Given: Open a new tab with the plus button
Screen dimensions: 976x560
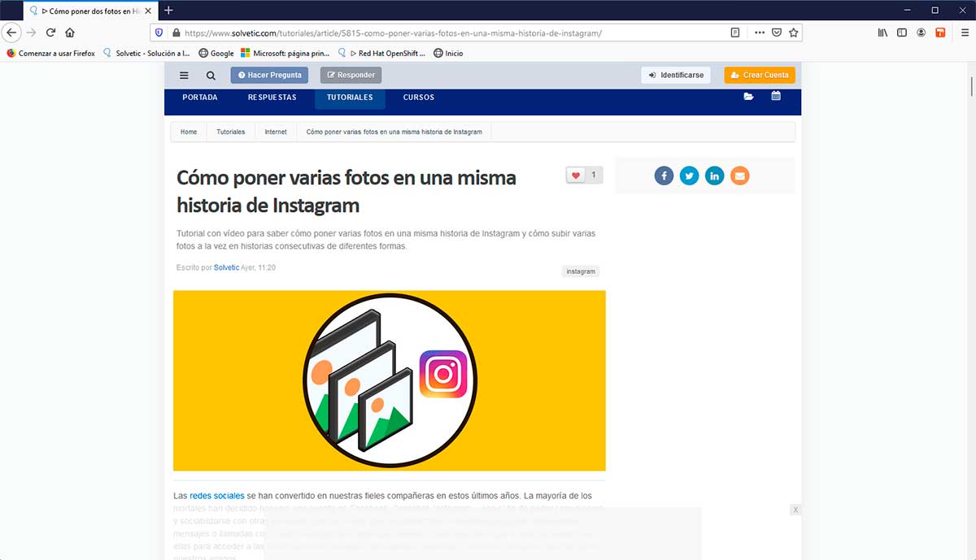Looking at the screenshot, I should (x=168, y=11).
